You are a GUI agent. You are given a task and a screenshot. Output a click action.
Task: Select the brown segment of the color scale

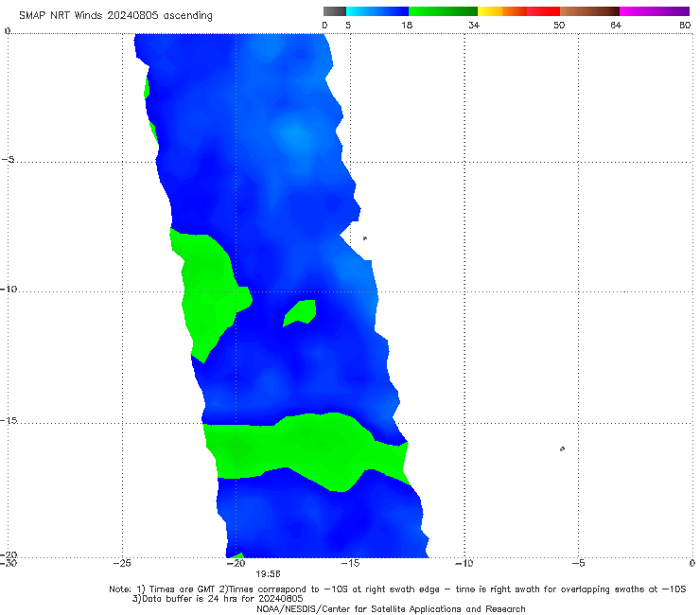coord(589,11)
